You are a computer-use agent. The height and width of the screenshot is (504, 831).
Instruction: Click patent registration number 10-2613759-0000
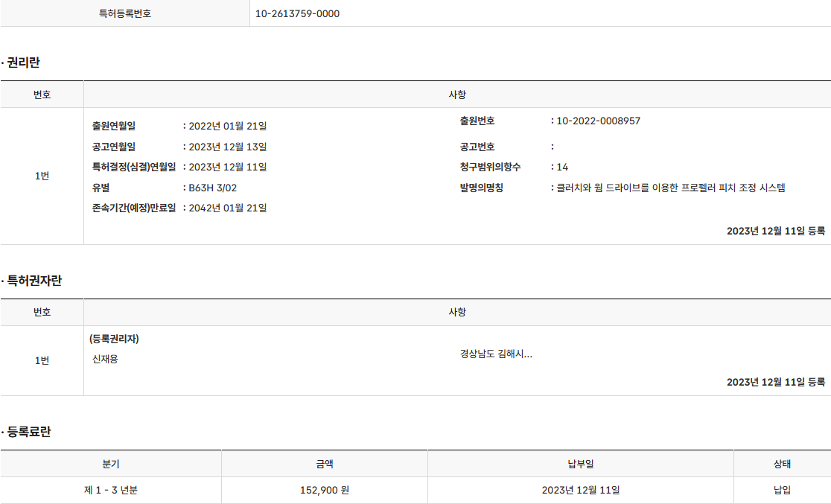(x=297, y=13)
